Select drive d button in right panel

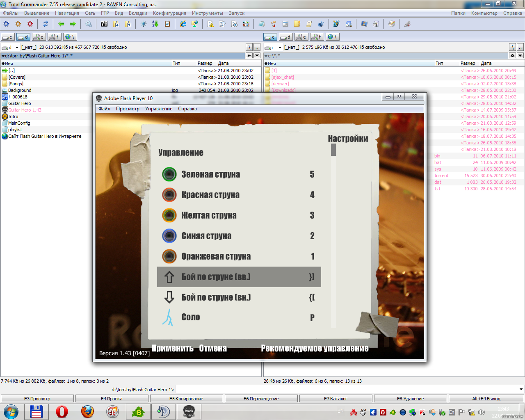[x=286, y=37]
